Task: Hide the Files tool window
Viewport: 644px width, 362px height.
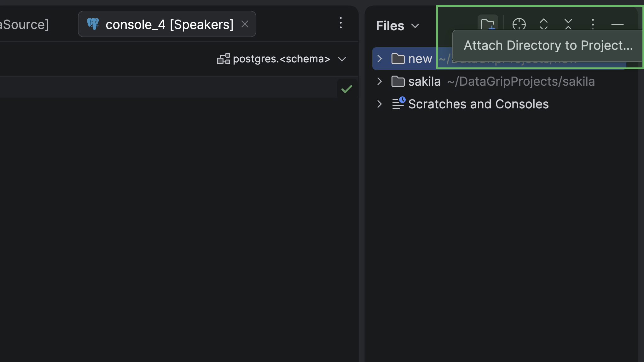Action: point(617,24)
